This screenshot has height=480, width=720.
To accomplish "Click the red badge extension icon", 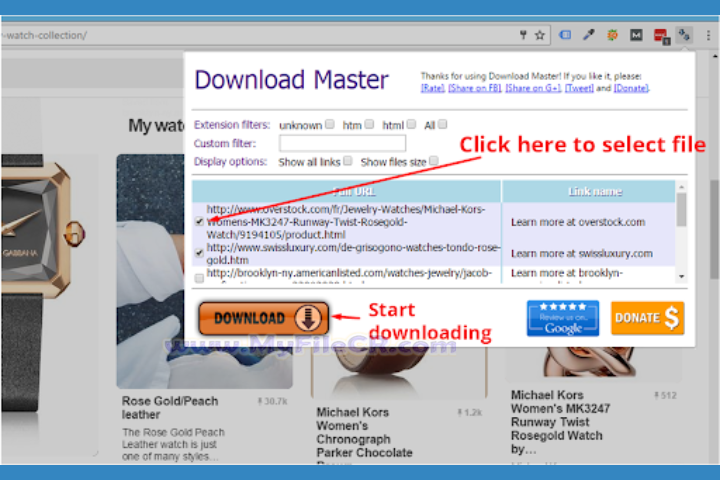I will coord(662,36).
